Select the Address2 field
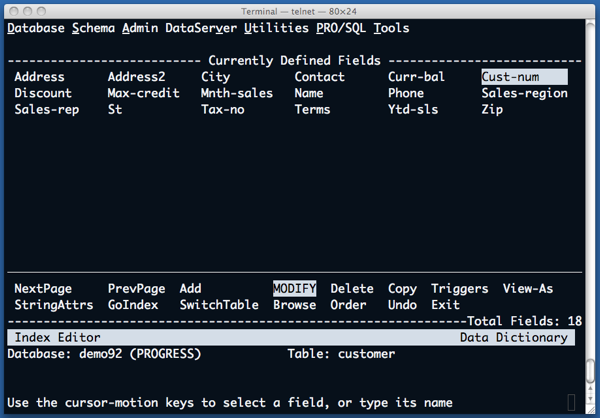The width and height of the screenshot is (600, 418). pos(136,77)
